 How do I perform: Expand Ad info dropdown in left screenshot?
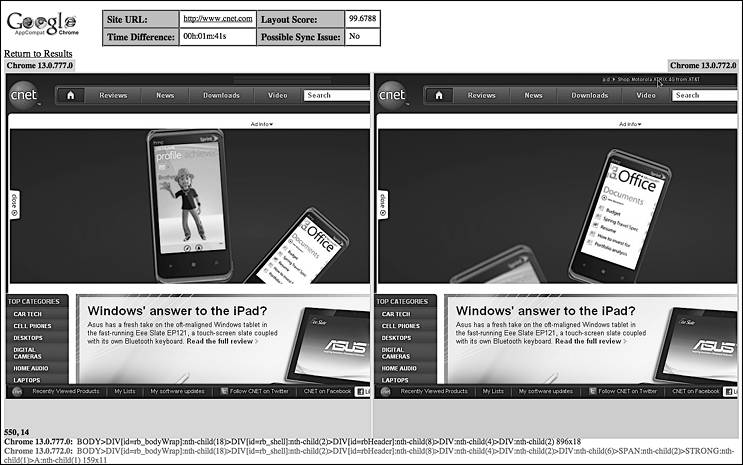262,124
